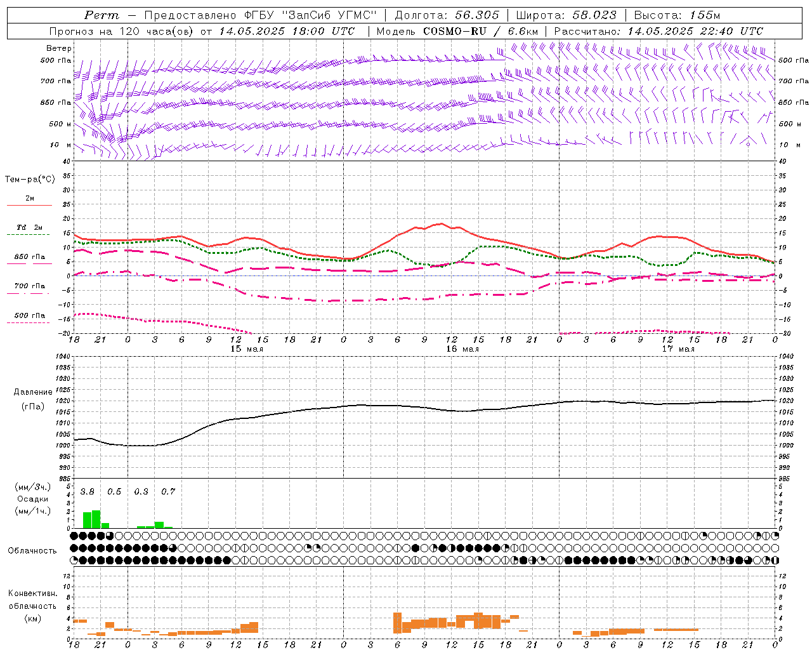Click the "Давление" pressure panel label
The width and height of the screenshot is (812, 650).
tap(33, 392)
